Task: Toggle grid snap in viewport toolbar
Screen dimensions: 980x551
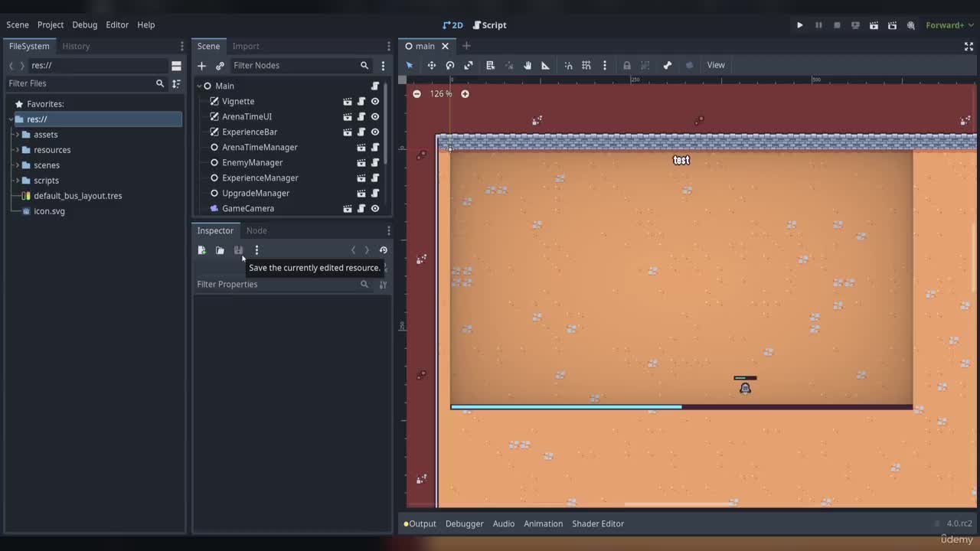Action: (586, 65)
